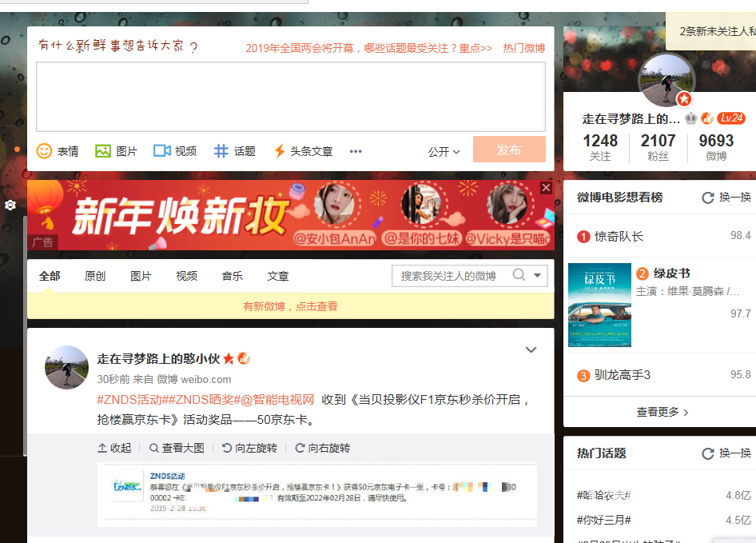This screenshot has height=543, width=756.
Task: Open the hot topic #哈哈农夫#
Action: pyautogui.click(x=604, y=495)
